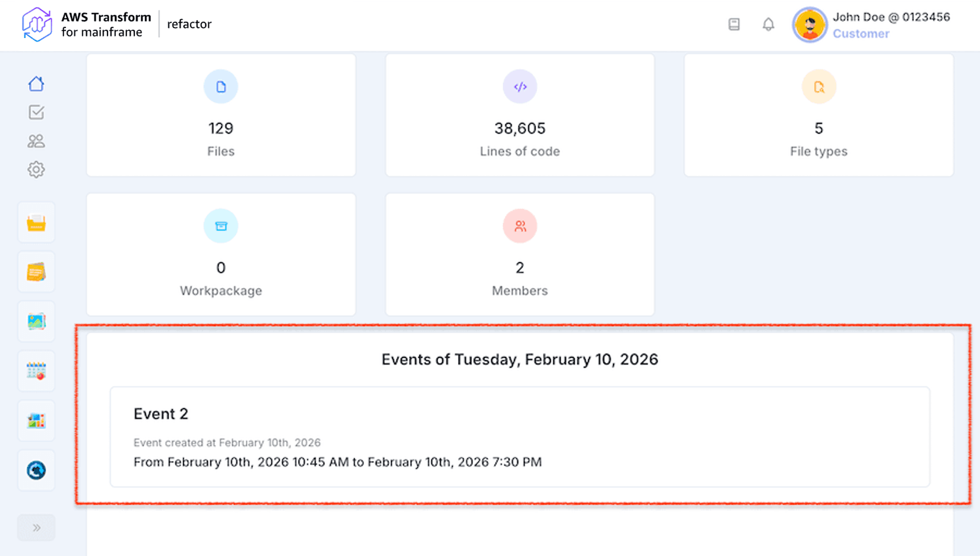Open the documentation book icon in header

734,24
